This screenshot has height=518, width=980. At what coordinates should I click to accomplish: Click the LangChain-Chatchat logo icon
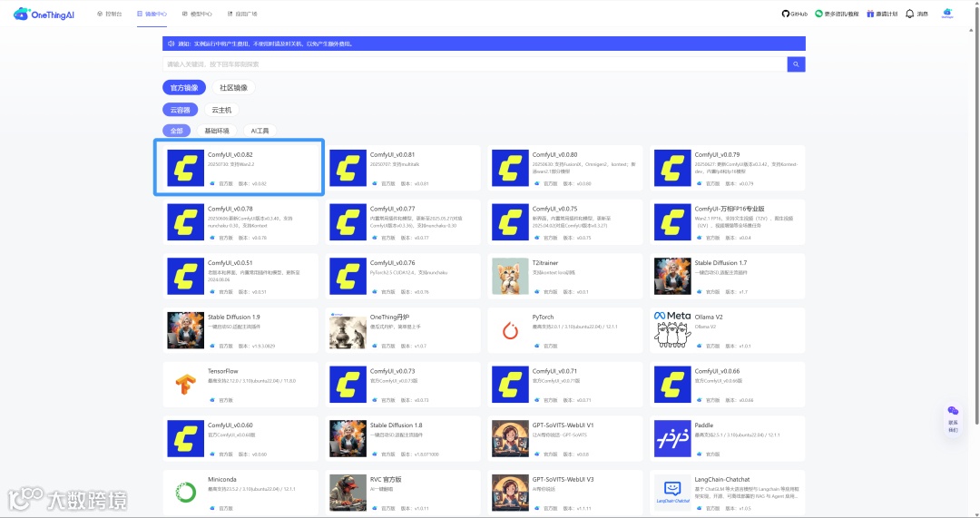[672, 493]
